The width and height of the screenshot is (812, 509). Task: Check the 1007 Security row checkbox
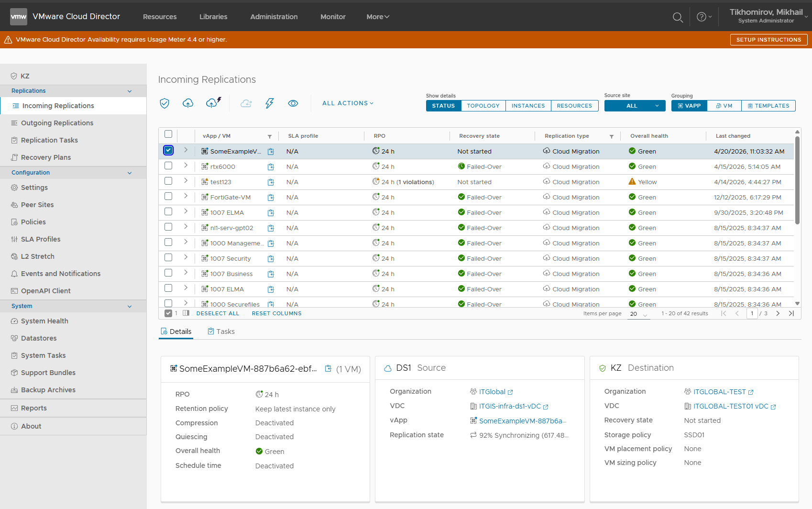point(168,257)
